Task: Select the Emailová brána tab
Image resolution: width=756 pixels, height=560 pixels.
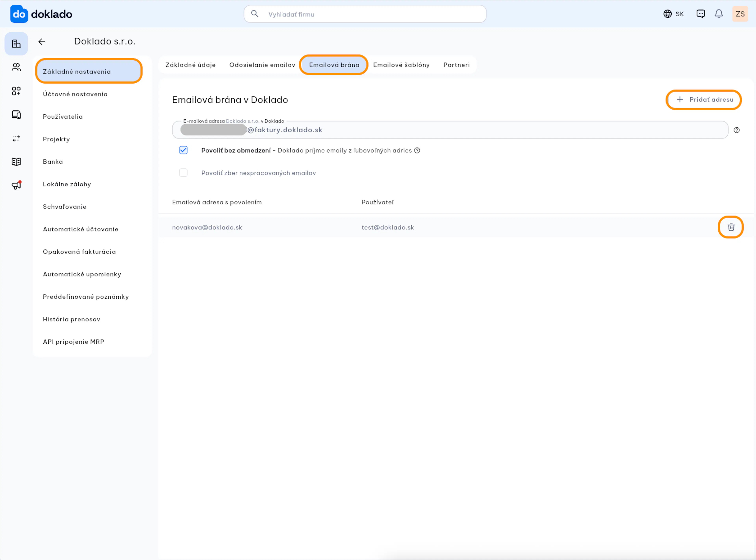Action: 334,65
